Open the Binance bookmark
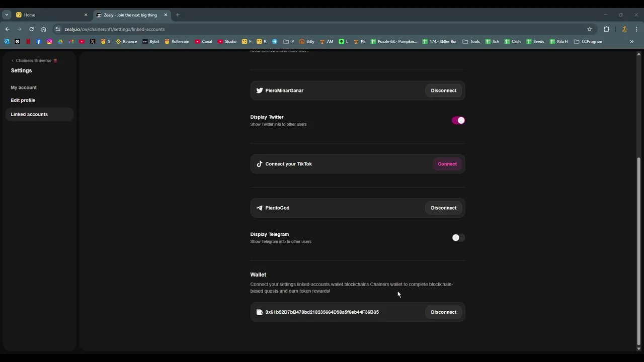 pos(126,42)
